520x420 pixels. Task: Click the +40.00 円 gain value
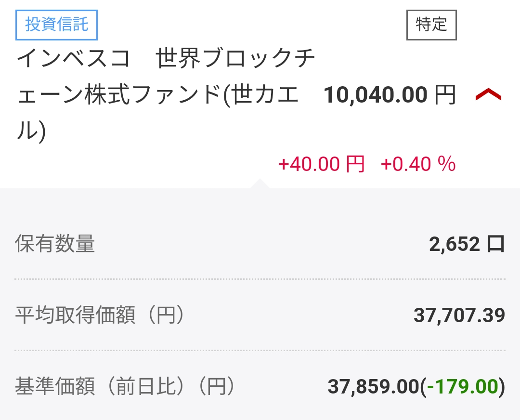click(321, 164)
